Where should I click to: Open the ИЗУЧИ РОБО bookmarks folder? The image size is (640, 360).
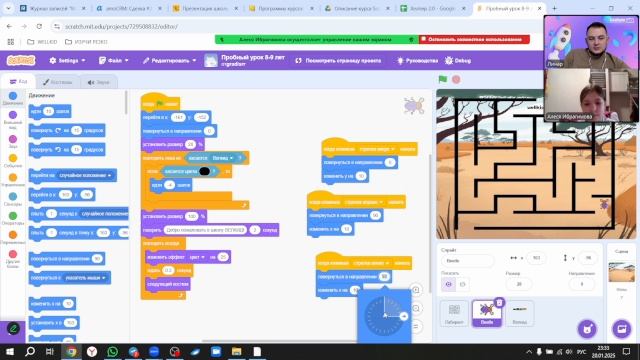(x=86, y=42)
